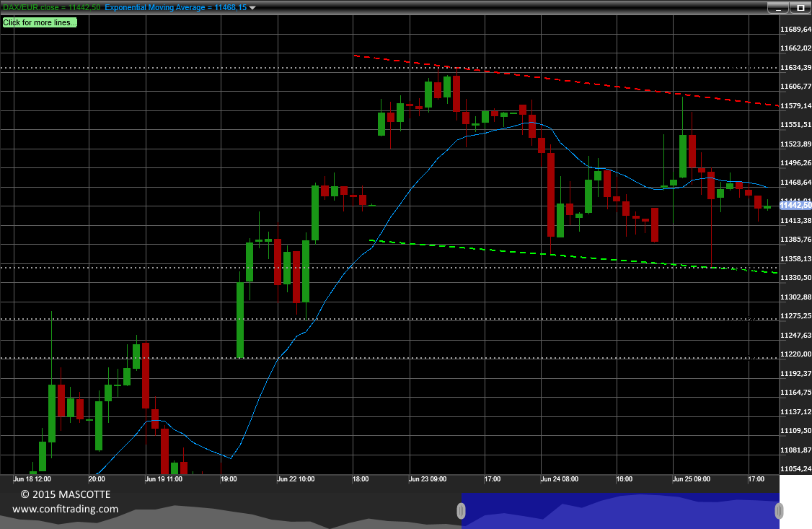Click the 11330,50 price axis label
This screenshot has height=529, width=812.
[795, 278]
